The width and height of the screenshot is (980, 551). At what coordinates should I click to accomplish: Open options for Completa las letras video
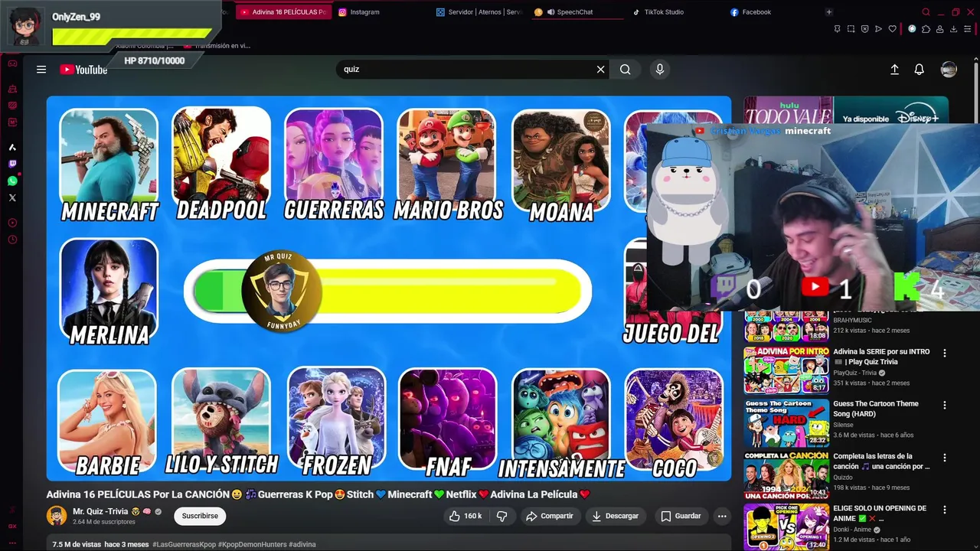(x=944, y=458)
